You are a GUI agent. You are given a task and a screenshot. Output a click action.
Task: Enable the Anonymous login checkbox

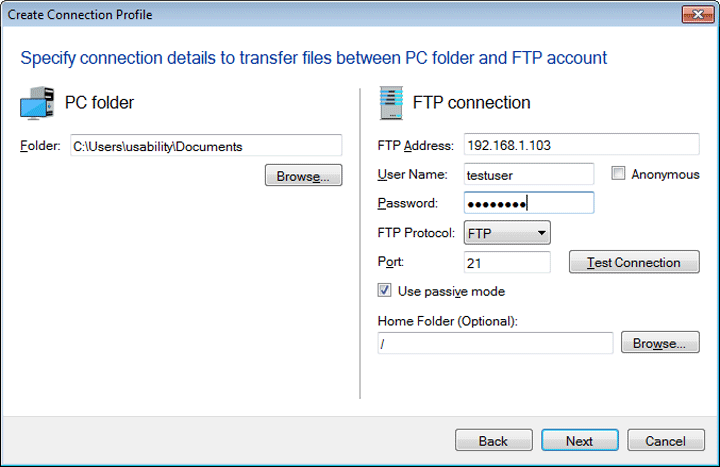(x=619, y=174)
